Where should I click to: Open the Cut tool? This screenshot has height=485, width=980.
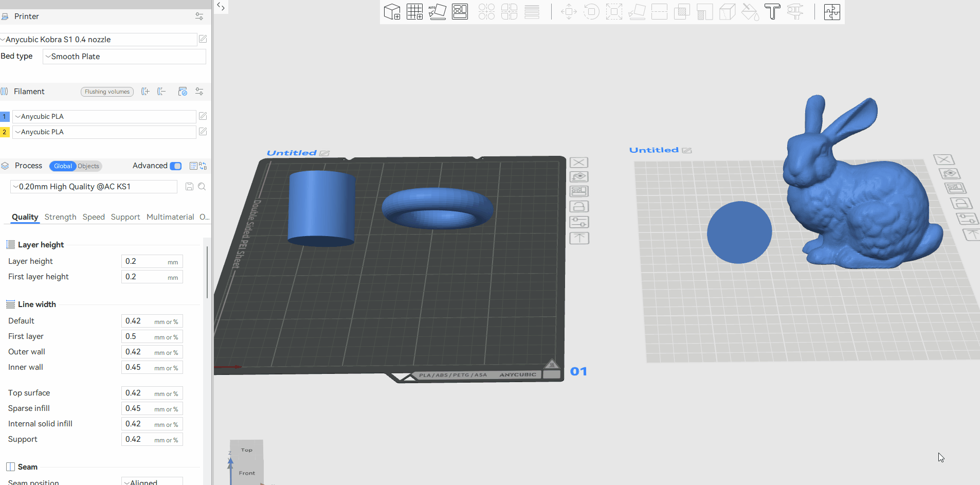pyautogui.click(x=659, y=11)
